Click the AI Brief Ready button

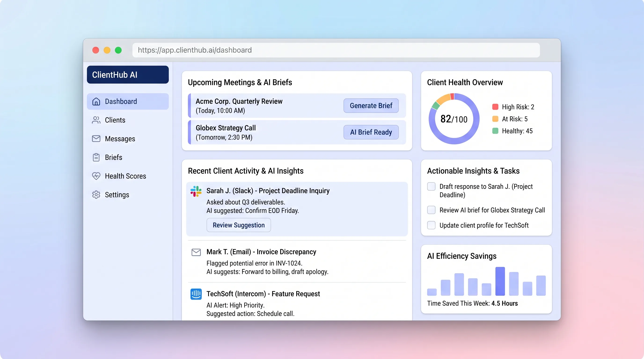point(371,132)
